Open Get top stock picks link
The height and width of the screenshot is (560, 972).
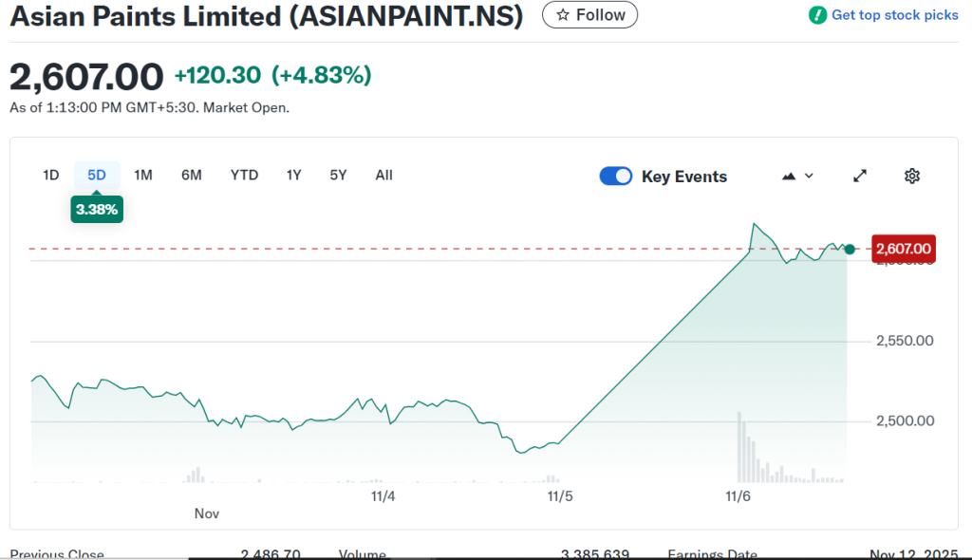[890, 15]
